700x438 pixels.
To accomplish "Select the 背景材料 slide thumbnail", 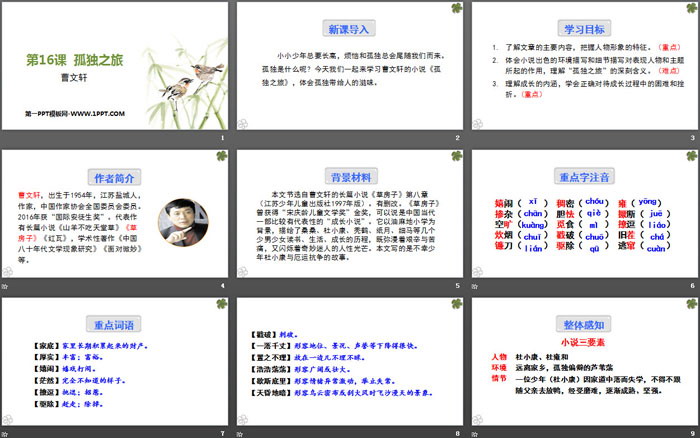I will pos(350,213).
